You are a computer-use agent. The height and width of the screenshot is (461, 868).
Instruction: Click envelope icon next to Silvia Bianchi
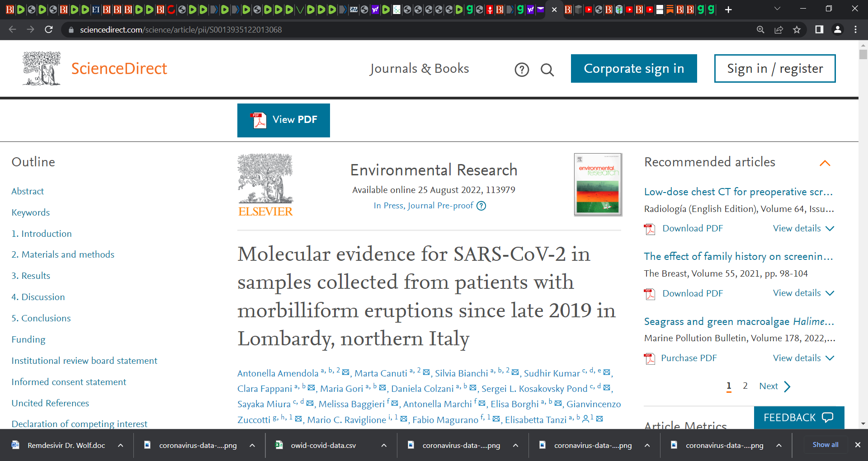(515, 372)
